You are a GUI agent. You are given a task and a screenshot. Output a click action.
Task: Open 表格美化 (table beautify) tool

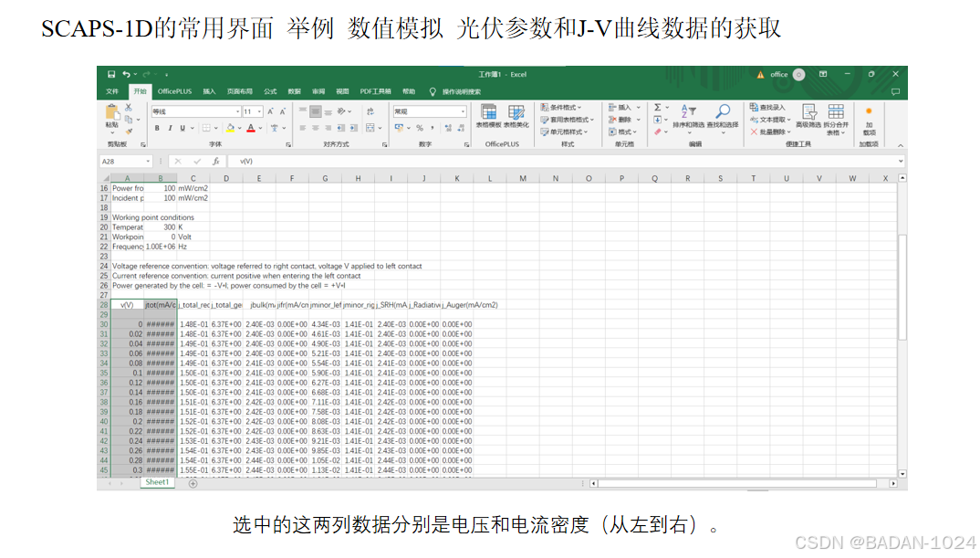click(516, 116)
